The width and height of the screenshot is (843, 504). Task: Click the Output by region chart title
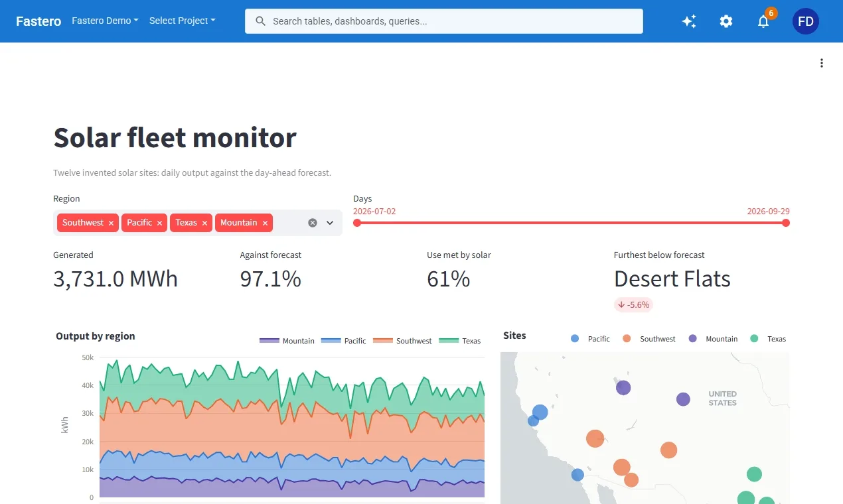pos(96,336)
